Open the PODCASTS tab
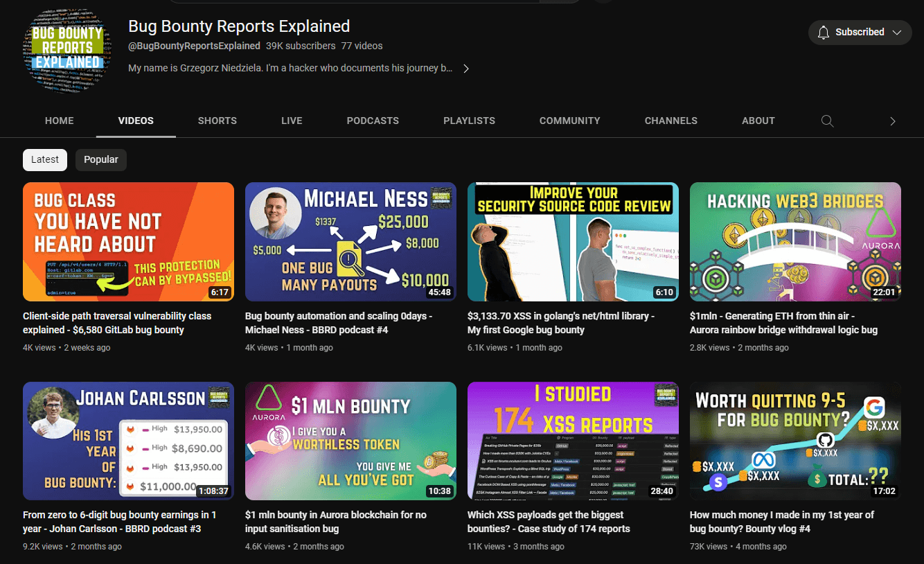Image resolution: width=924 pixels, height=564 pixels. 373,121
